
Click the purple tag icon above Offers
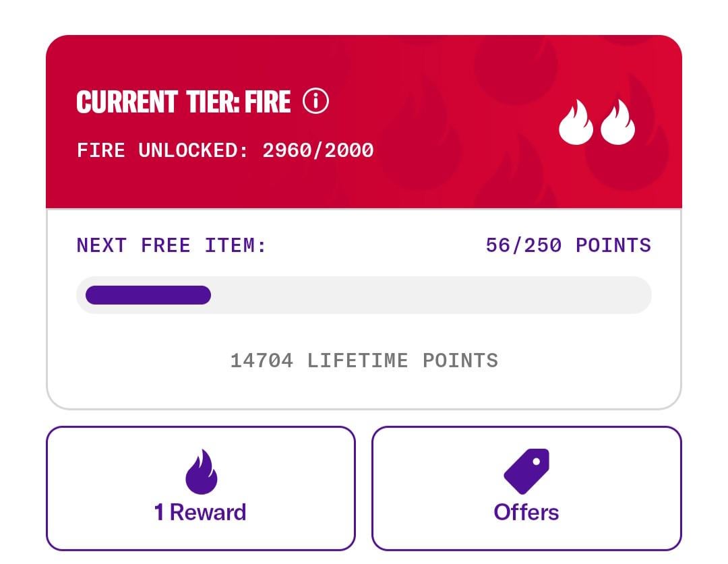(526, 471)
